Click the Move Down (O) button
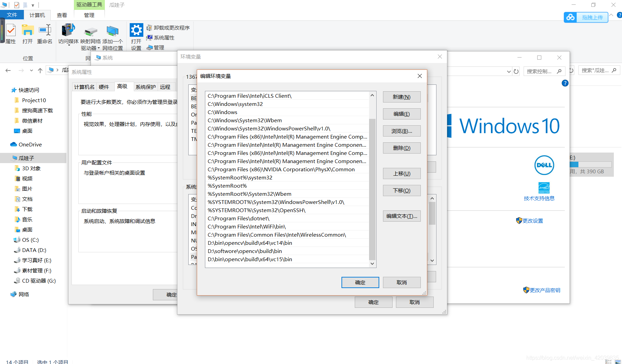This screenshot has height=364, width=622. tap(402, 191)
